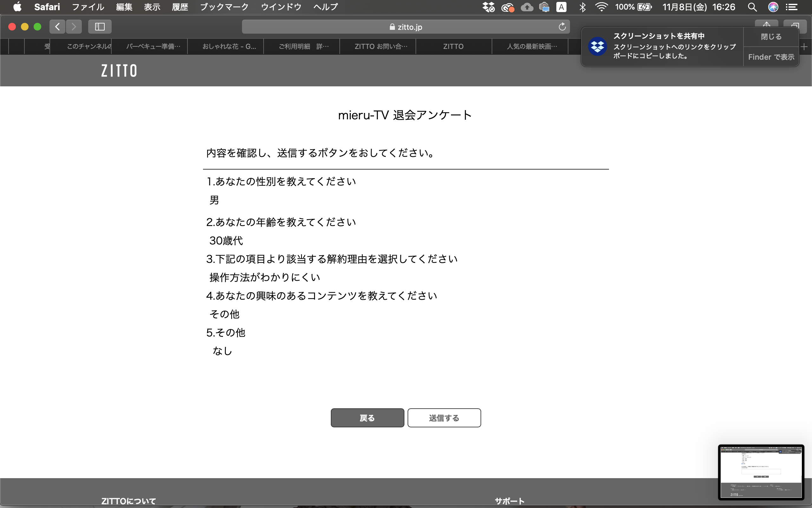Screen dimensions: 812x508
Task: Open the ヘルプ menu
Action: pos(325,7)
